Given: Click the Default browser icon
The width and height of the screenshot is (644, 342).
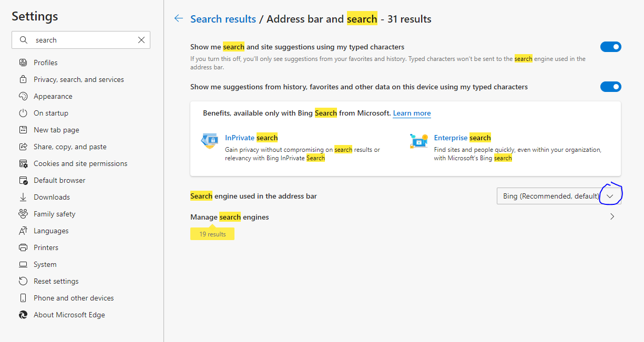Looking at the screenshot, I should pyautogui.click(x=23, y=180).
